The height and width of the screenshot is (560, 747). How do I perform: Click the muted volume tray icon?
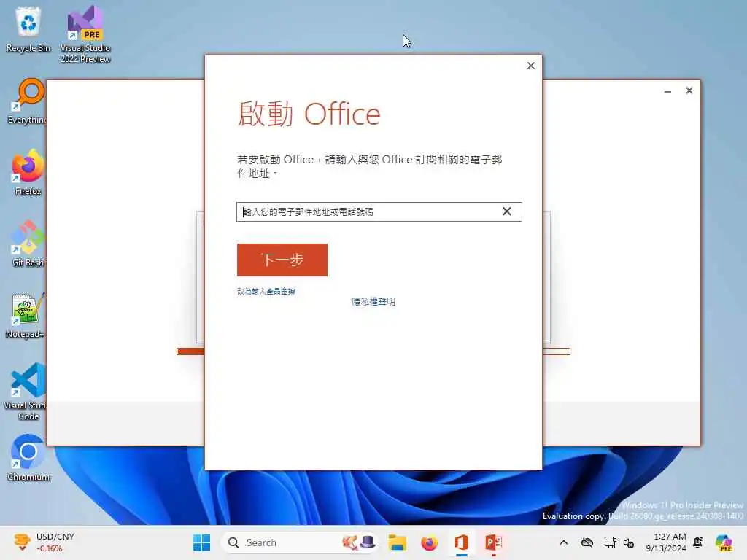[628, 542]
